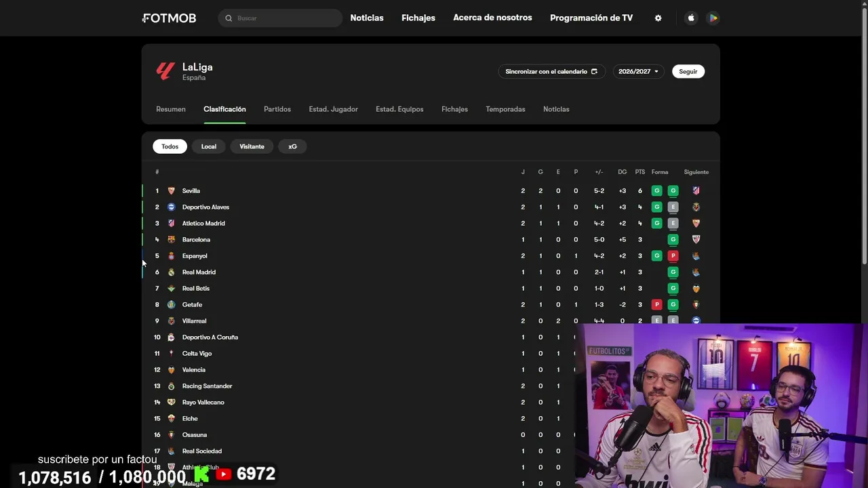868x488 pixels.
Task: Click the Buscar search field
Action: click(280, 18)
